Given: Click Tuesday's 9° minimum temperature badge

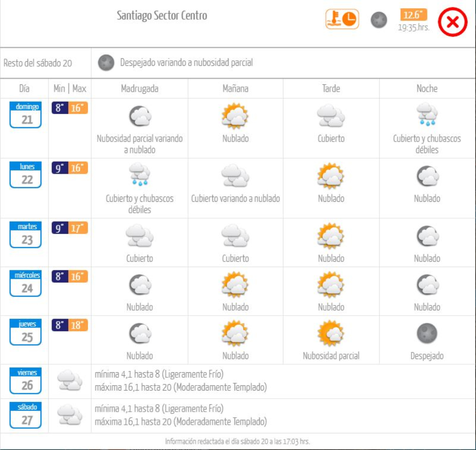Looking at the screenshot, I should coord(59,228).
